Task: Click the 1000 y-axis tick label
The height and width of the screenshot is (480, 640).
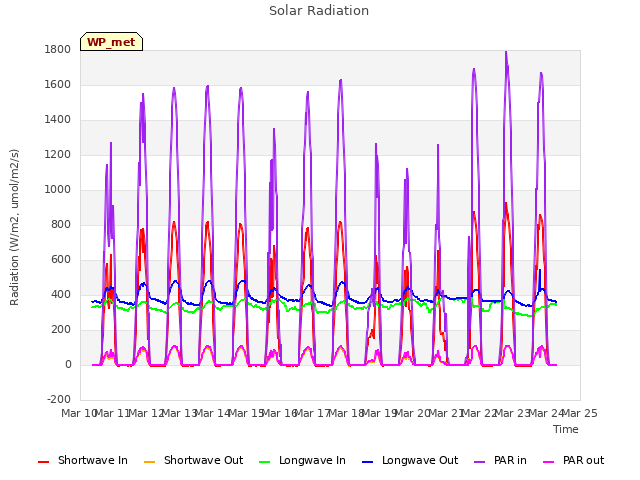Action: coord(58,189)
